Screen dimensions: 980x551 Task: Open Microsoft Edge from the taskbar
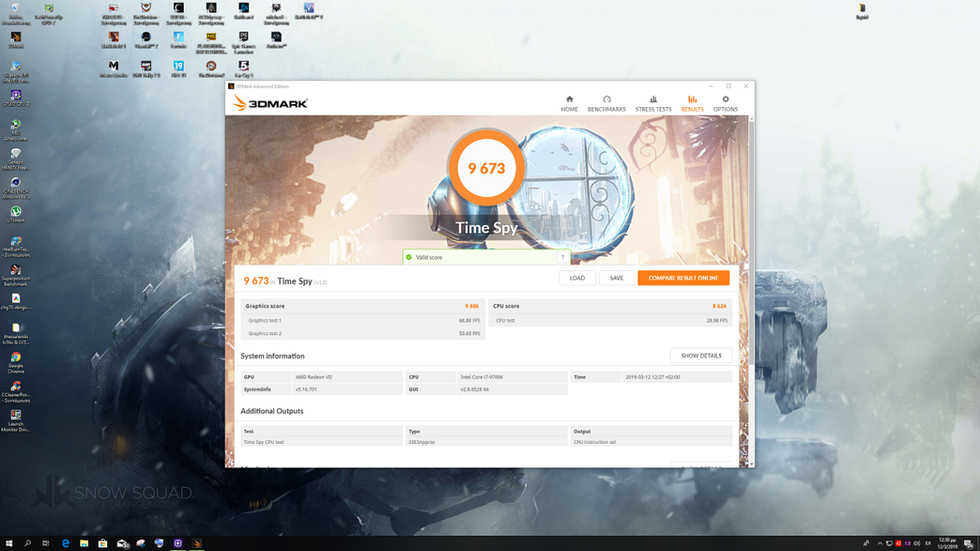point(65,543)
